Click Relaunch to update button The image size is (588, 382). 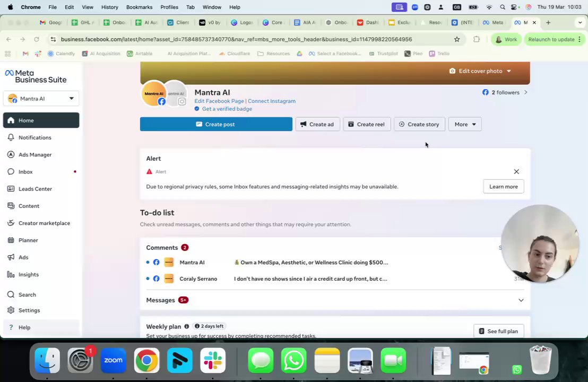pyautogui.click(x=554, y=39)
